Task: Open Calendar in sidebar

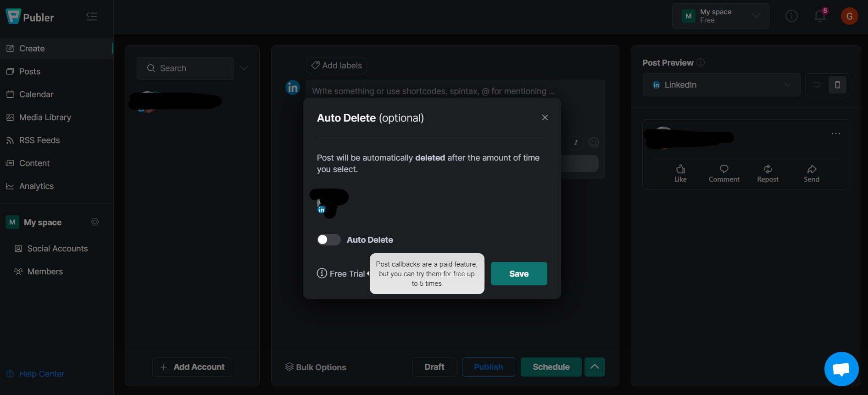Action: (x=56, y=95)
